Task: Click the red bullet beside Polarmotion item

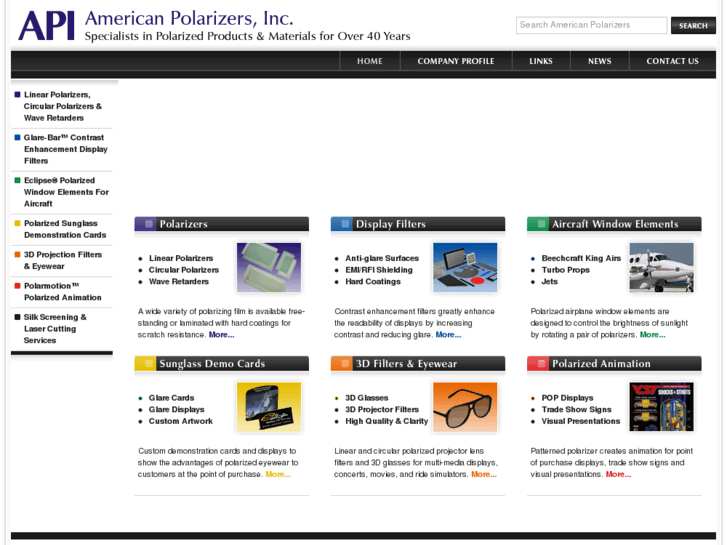Action: click(x=17, y=286)
